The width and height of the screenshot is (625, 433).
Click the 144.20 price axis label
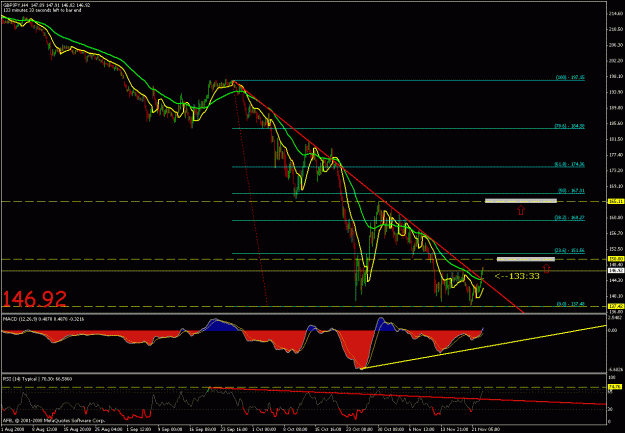coord(616,280)
